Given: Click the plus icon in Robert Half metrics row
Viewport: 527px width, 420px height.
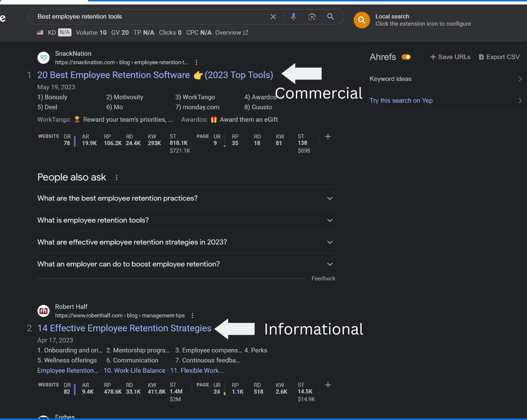Looking at the screenshot, I should pos(328,385).
